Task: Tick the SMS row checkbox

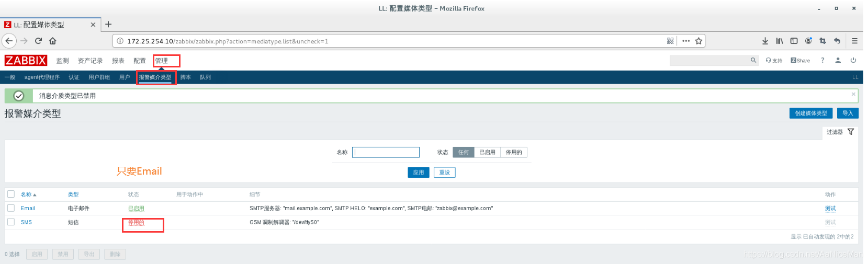Action: (11, 222)
